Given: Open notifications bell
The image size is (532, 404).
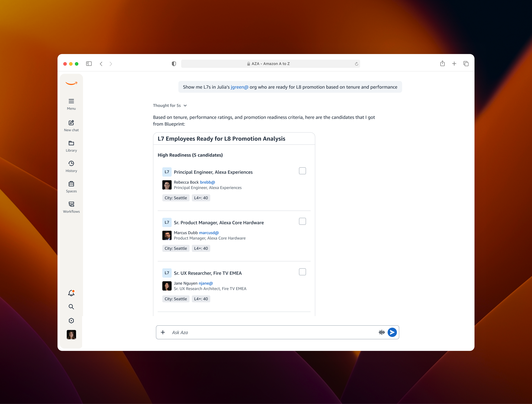Looking at the screenshot, I should pyautogui.click(x=71, y=293).
